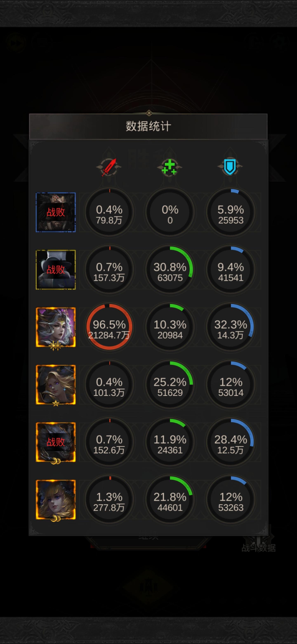Screen dimensions: 297x644
Task: Click the 5.9% shield circle showing 25953
Action: [231, 212]
